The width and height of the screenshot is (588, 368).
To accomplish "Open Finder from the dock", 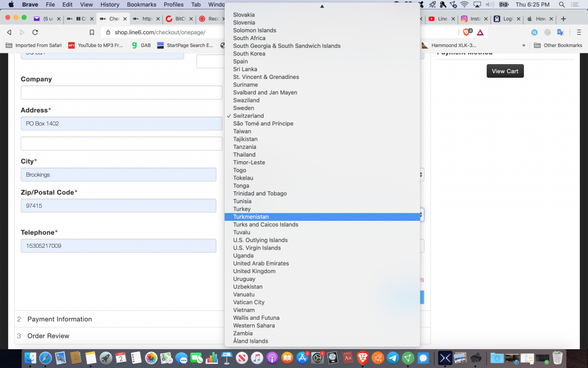I will point(31,357).
